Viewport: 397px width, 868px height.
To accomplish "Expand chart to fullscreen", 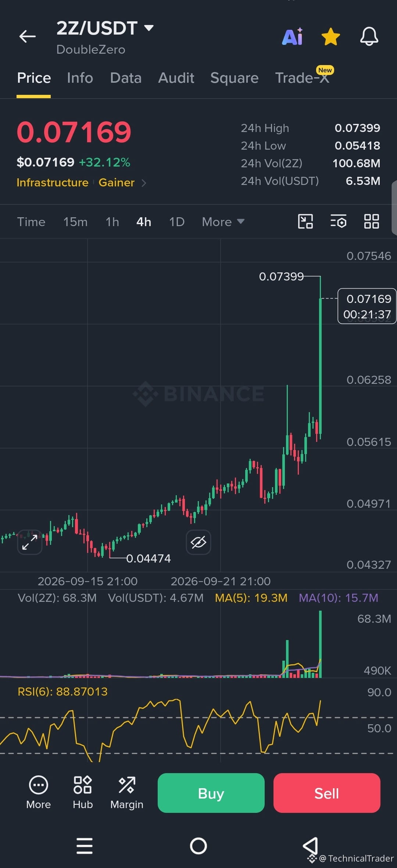I will [30, 542].
